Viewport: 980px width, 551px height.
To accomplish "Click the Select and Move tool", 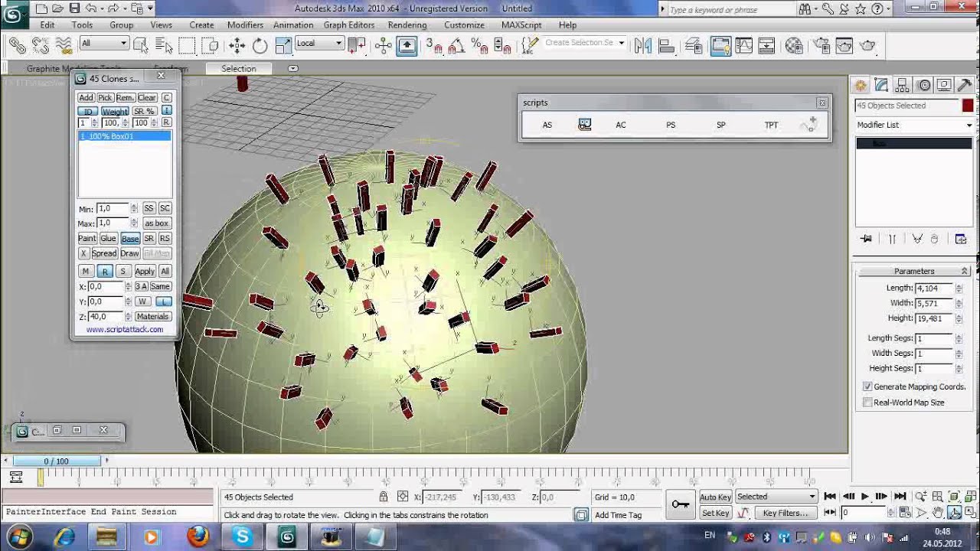I will pyautogui.click(x=237, y=46).
